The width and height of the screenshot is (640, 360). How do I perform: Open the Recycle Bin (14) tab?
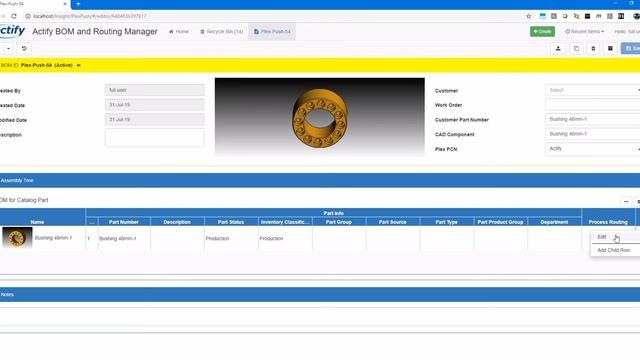click(222, 31)
